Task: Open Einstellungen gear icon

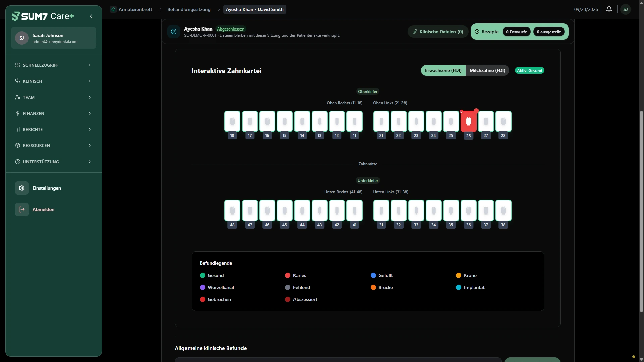Action: point(22,188)
